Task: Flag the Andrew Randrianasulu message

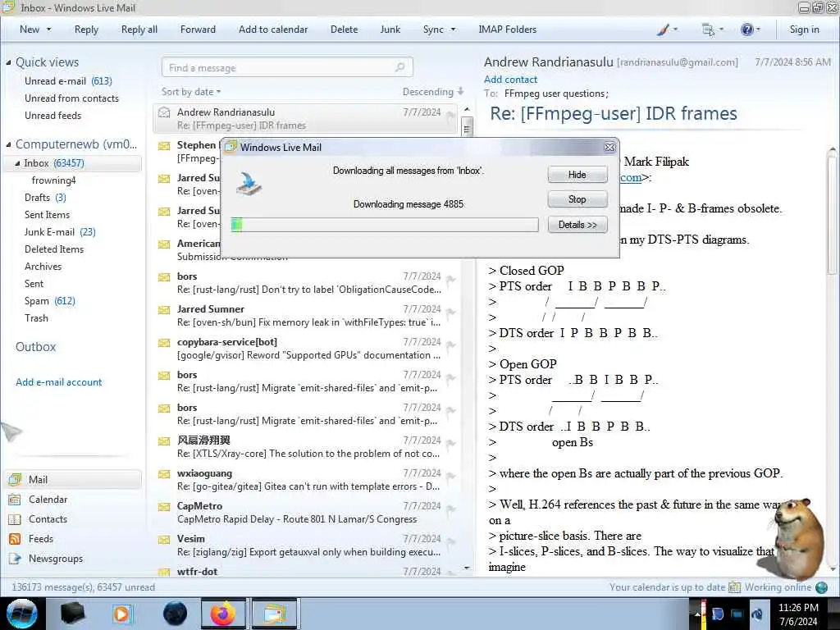Action: [x=451, y=115]
